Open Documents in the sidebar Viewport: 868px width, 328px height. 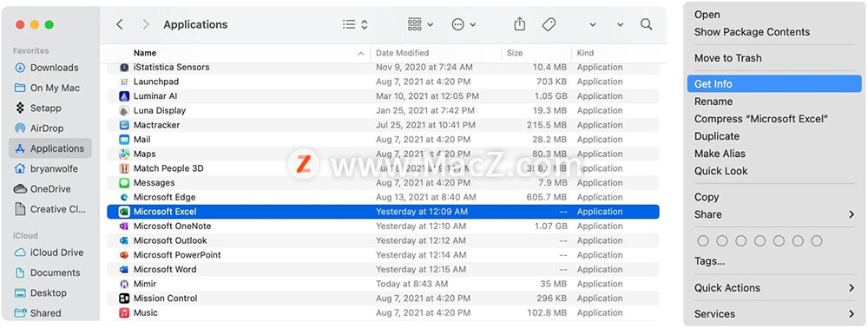tap(47, 272)
